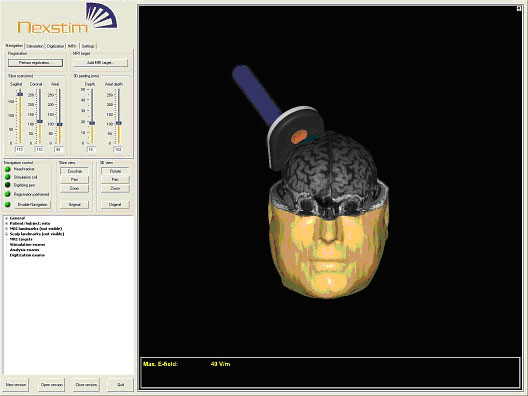Image resolution: width=528 pixels, height=396 pixels.
Task: Click the Coronal slice value field
Action: coord(39,149)
